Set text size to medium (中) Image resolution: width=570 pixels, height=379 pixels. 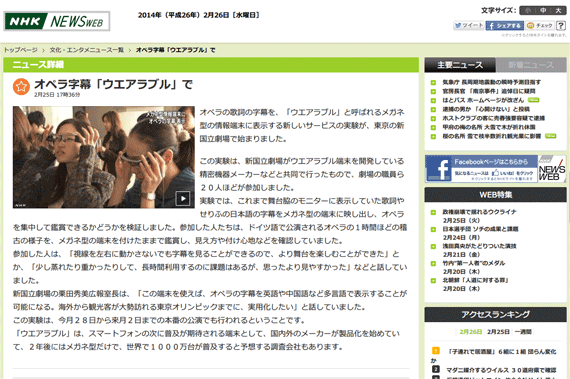click(x=543, y=10)
